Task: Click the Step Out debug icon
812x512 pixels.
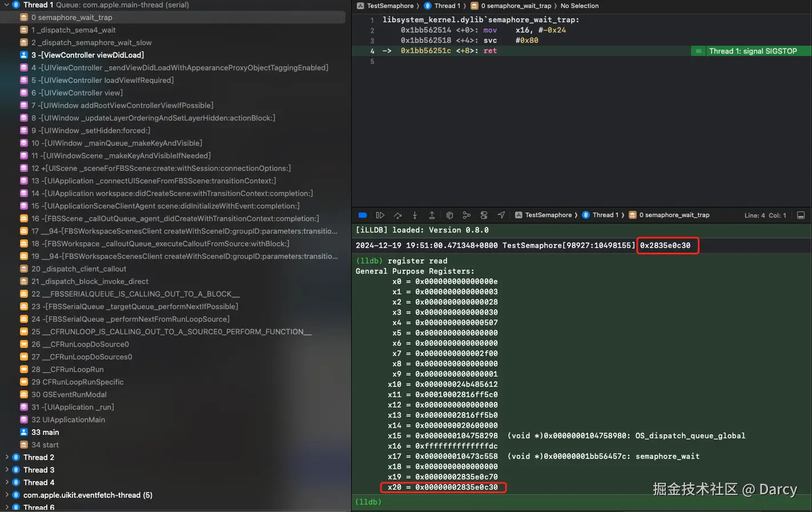Action: [x=432, y=215]
